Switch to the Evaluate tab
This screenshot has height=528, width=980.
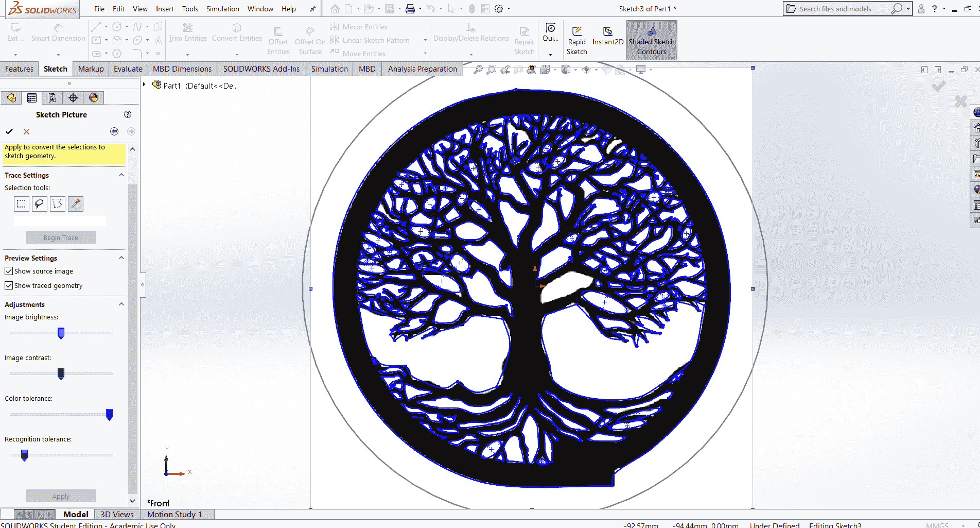[128, 69]
